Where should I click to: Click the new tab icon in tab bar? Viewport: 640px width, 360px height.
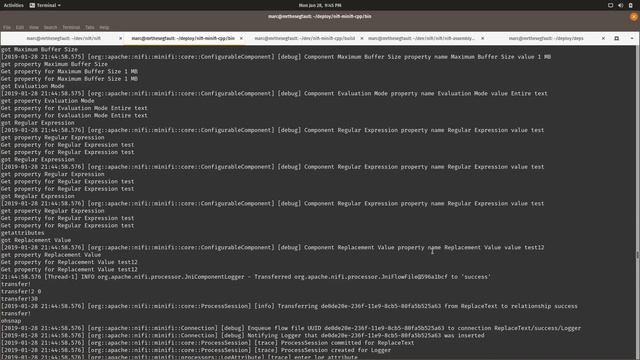(x=616, y=38)
